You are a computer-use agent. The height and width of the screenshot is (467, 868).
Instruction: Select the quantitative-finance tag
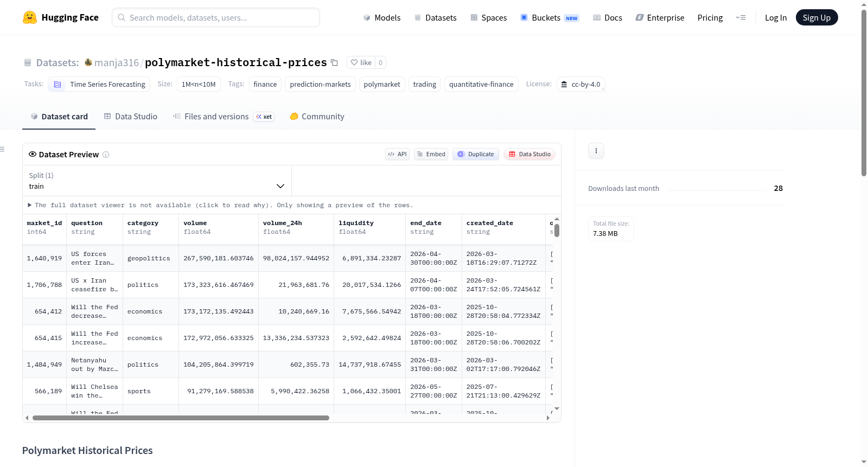[x=481, y=84]
